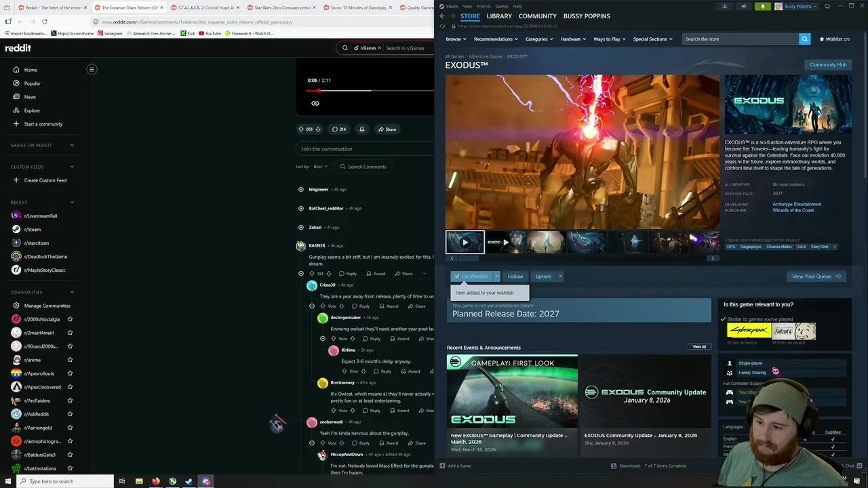Open Kick bookmark
868x488 pixels.
click(x=188, y=33)
